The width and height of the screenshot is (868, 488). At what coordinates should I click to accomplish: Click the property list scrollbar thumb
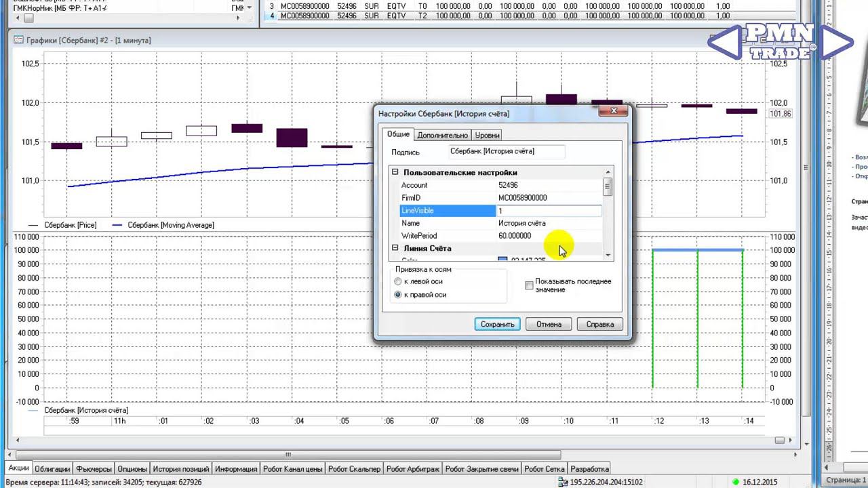click(x=608, y=187)
